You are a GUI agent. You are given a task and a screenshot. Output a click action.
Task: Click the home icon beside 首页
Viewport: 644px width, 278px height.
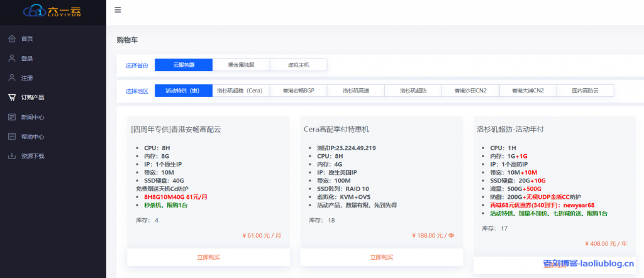coord(12,39)
